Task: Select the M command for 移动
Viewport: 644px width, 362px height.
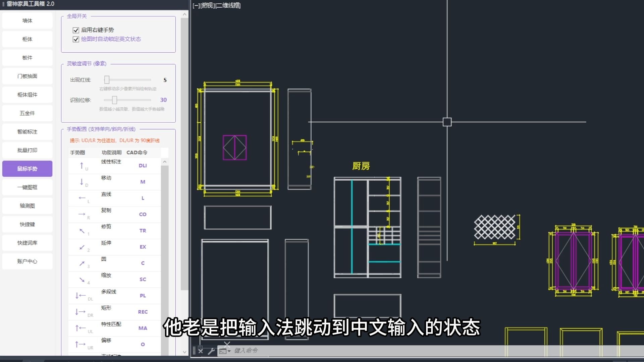Action: pos(143,182)
